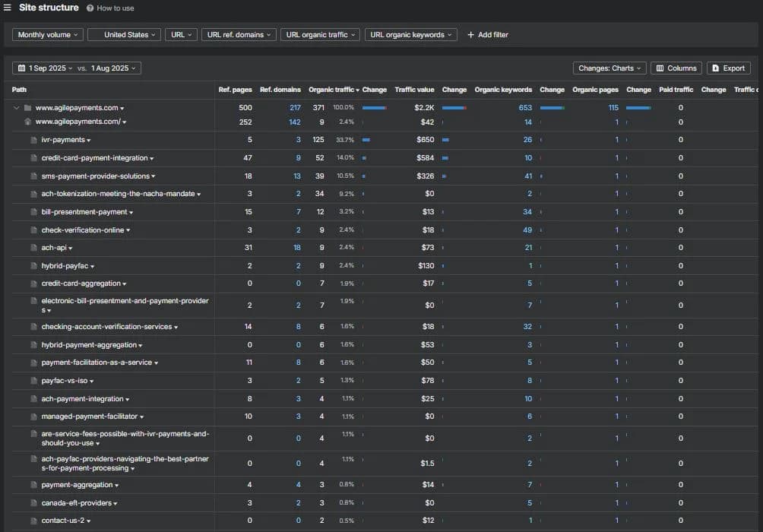Image resolution: width=763 pixels, height=532 pixels.
Task: Click the home icon for www.agilepayments.com/
Action: (27, 122)
